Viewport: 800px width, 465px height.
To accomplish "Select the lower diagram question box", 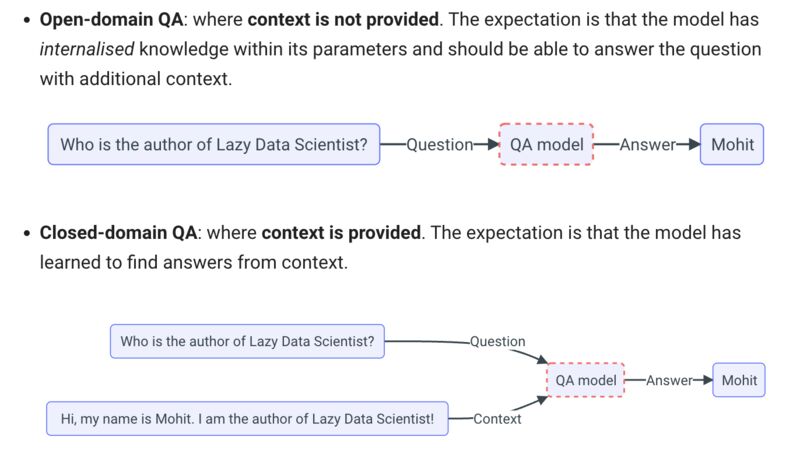I will point(247,341).
